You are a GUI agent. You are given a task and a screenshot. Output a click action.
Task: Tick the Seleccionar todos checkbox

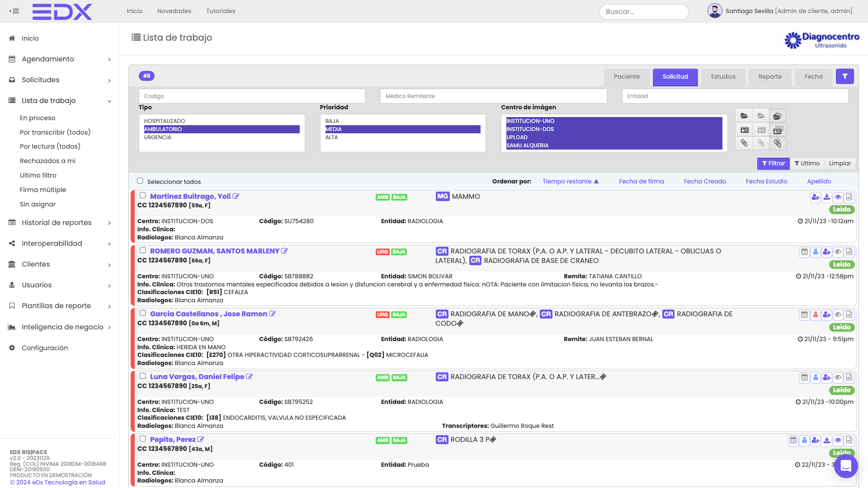pos(140,181)
